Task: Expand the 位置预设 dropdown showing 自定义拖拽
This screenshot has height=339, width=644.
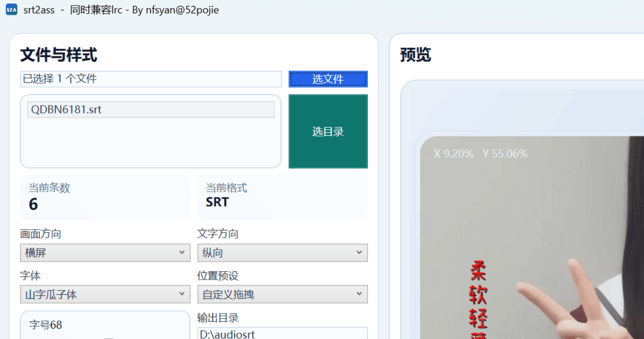Action: point(282,294)
